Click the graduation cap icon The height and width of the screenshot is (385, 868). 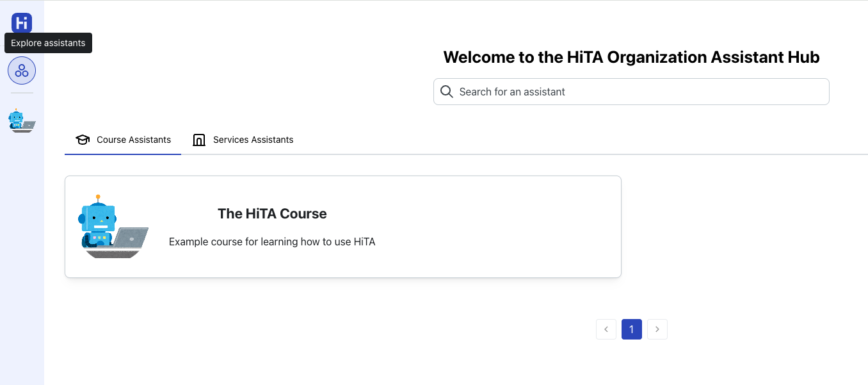tap(83, 140)
